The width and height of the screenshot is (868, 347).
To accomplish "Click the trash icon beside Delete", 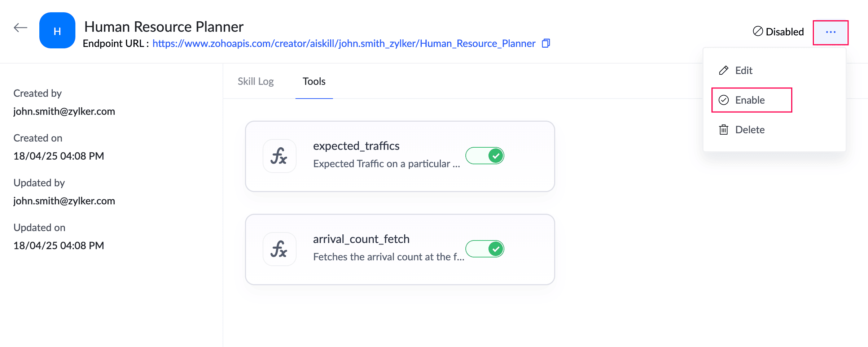I will tap(724, 130).
